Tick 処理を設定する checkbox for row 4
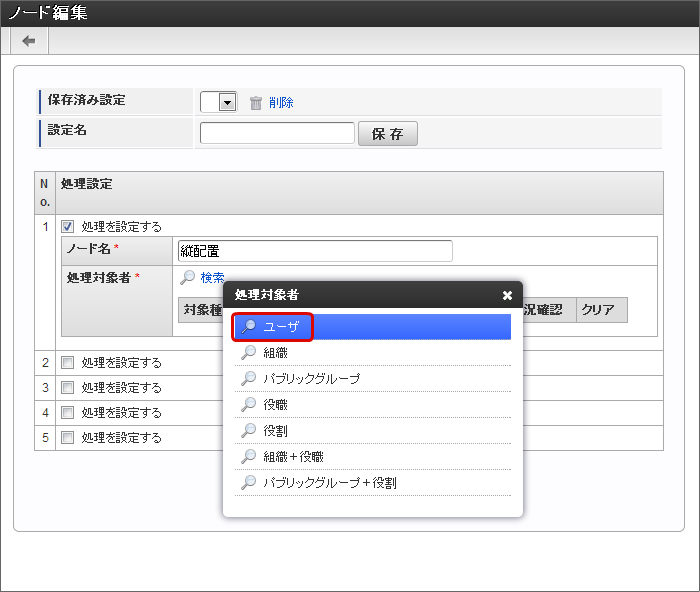The image size is (700, 592). tap(68, 412)
